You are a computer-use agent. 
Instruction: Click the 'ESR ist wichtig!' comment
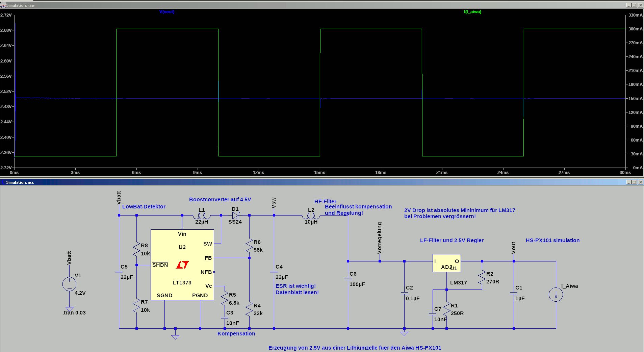click(295, 286)
